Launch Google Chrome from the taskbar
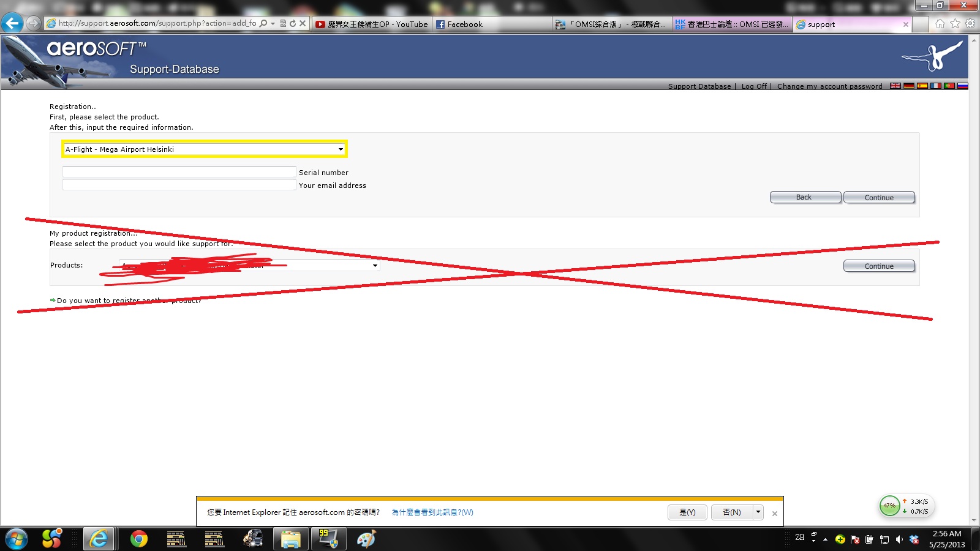Image resolution: width=980 pixels, height=551 pixels. (139, 539)
